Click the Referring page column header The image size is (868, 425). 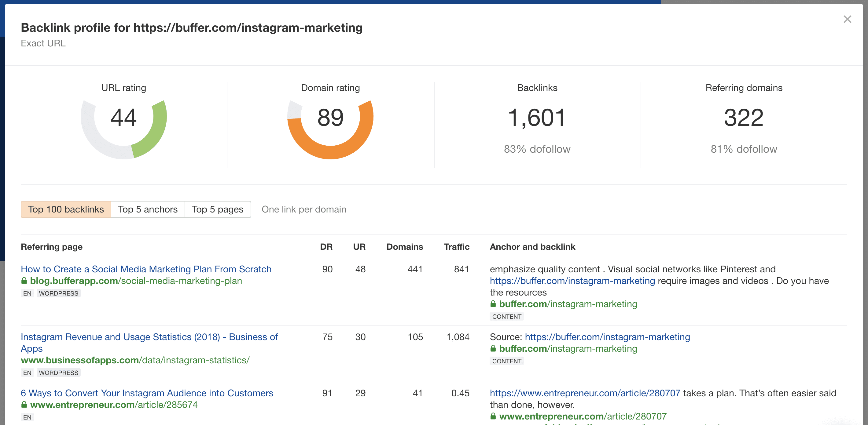[52, 247]
